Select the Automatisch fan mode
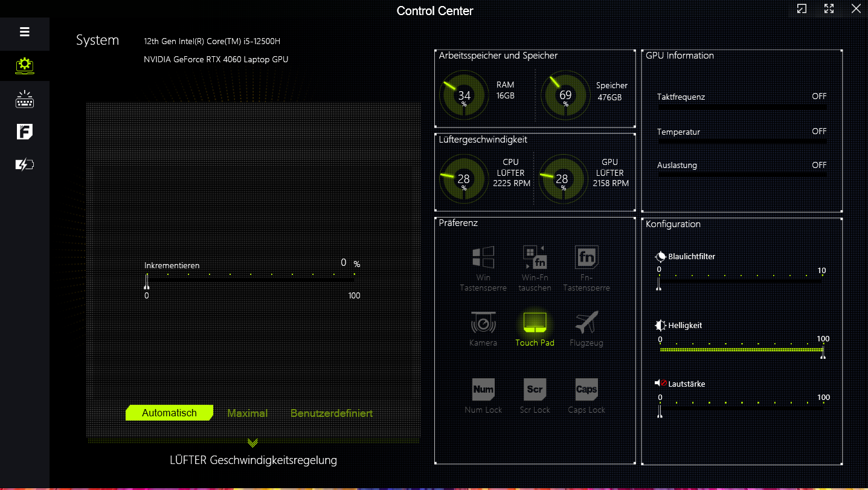868x490 pixels. pyautogui.click(x=169, y=413)
